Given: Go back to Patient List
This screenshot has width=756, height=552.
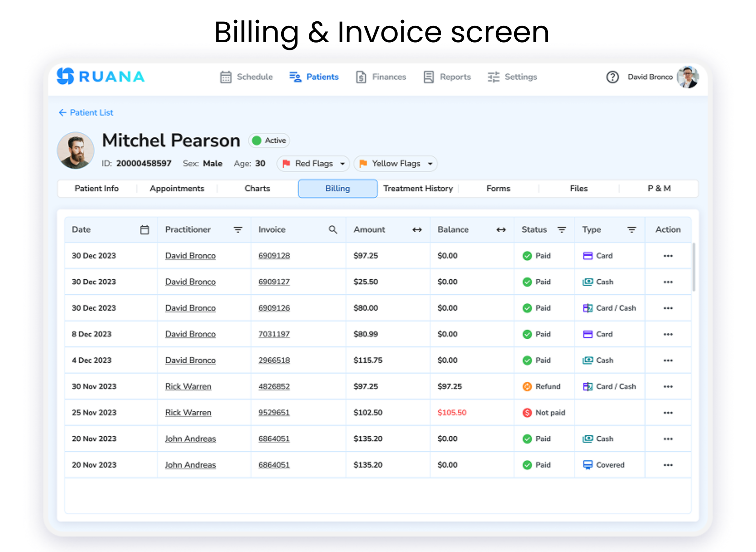Looking at the screenshot, I should (86, 112).
